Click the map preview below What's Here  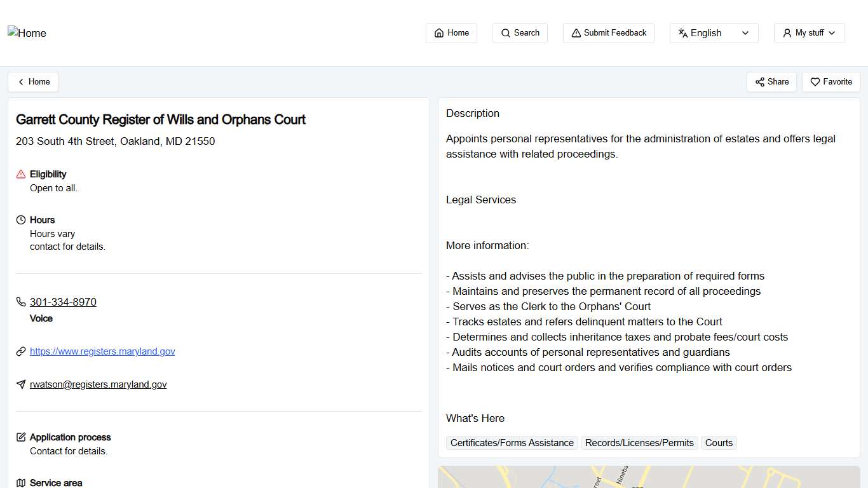pos(648,477)
